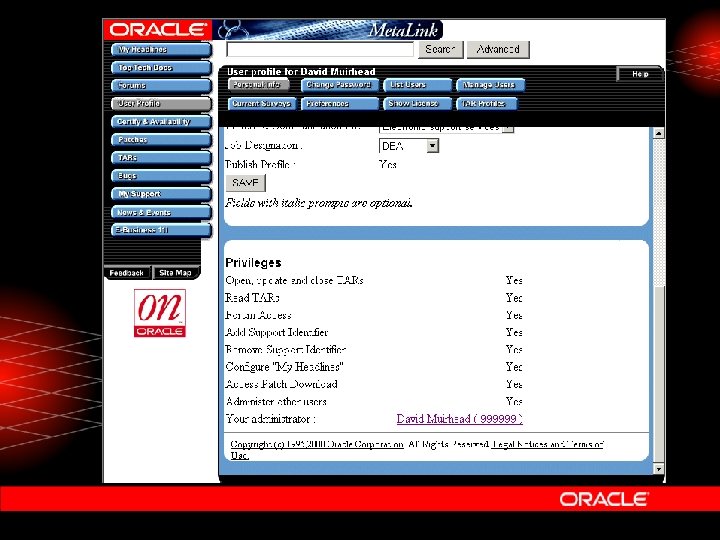Click the Search button

tap(440, 50)
